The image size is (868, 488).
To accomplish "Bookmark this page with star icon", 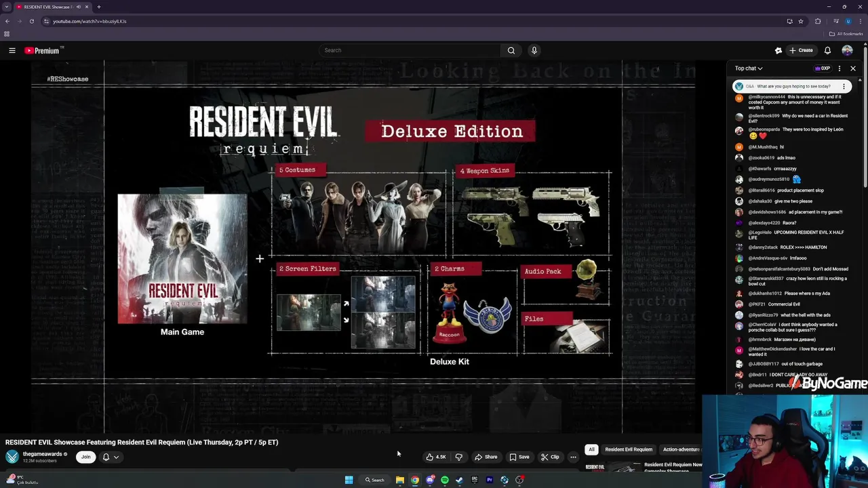I will click(801, 21).
